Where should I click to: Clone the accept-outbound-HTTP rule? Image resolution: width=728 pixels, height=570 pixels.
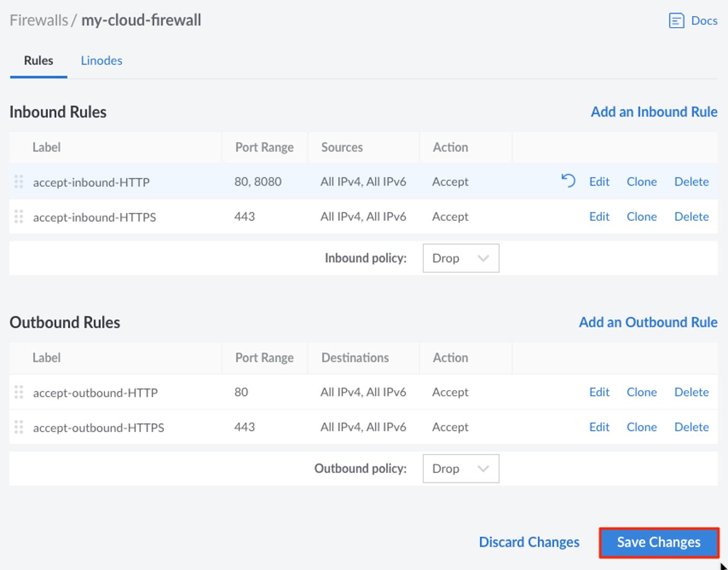pyautogui.click(x=641, y=392)
